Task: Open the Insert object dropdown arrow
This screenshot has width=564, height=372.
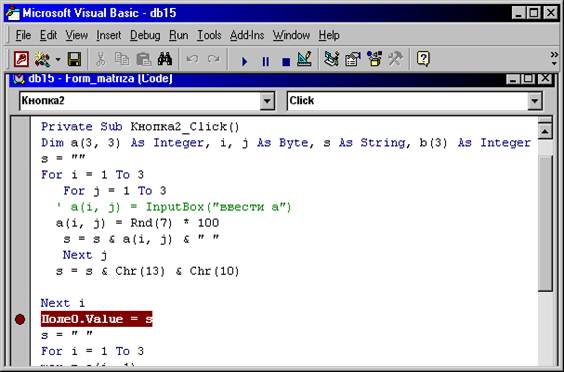Action: [58, 59]
